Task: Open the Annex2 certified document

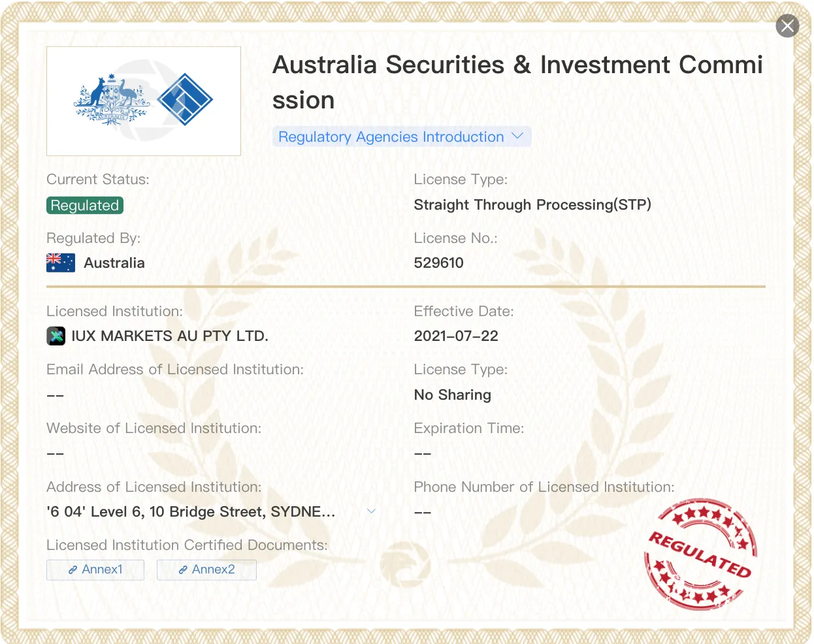Action: pos(206,570)
